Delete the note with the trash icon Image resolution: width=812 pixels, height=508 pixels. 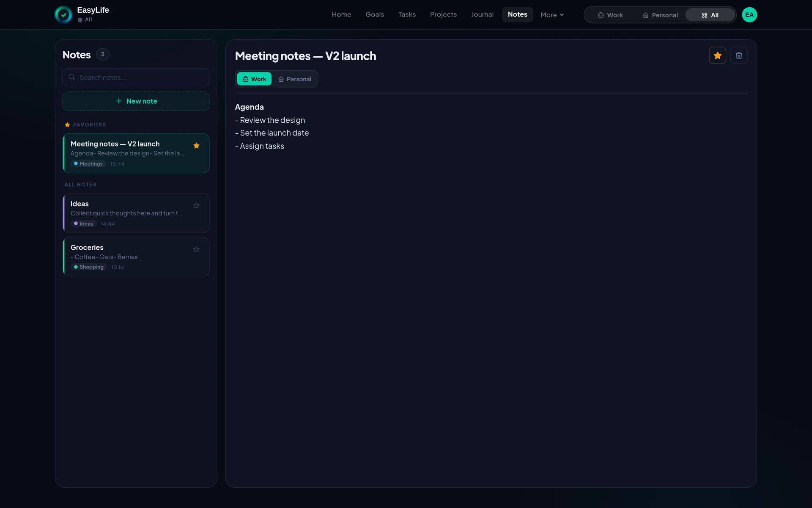[739, 55]
